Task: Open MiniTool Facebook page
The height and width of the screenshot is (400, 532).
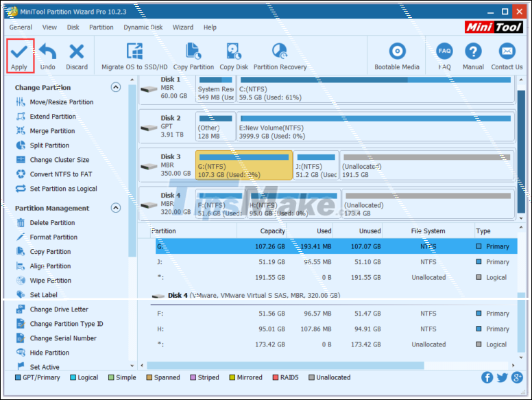Action: [487, 377]
